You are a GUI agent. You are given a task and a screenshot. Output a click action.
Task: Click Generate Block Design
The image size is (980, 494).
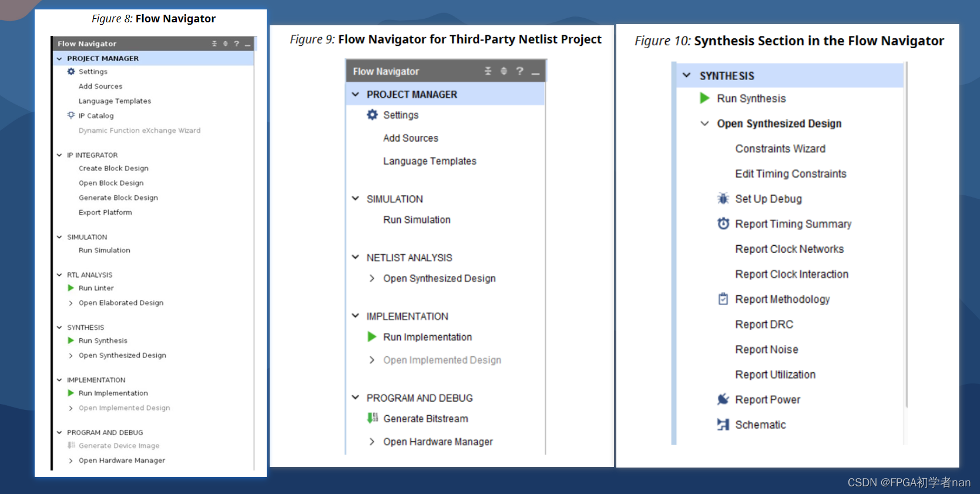coord(118,198)
